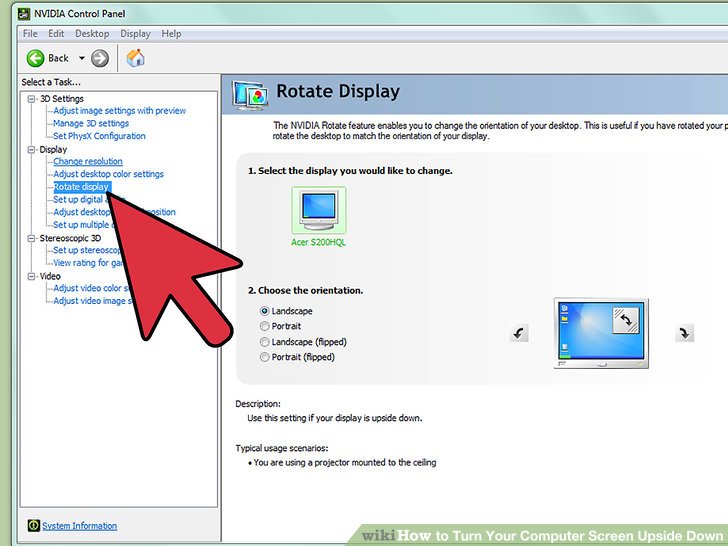Open Manage 3D settings

pos(91,124)
